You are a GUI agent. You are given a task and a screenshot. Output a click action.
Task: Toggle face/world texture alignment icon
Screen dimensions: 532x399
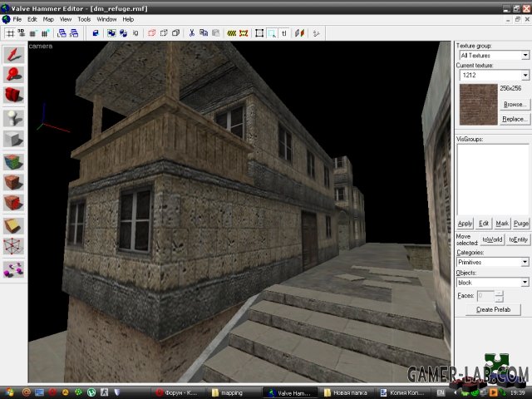coord(299,33)
